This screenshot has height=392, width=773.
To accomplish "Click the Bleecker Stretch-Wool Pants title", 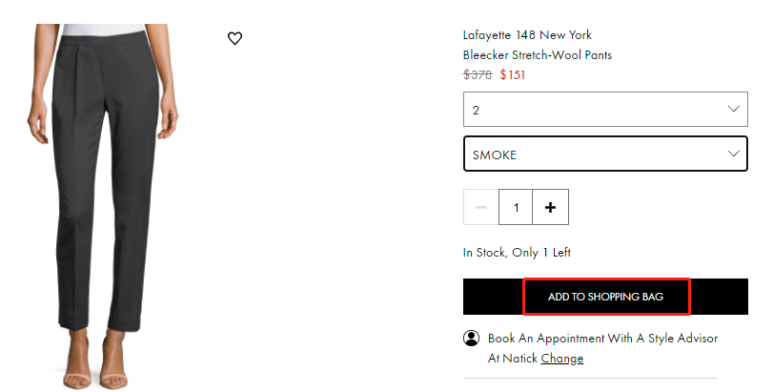I will tap(537, 55).
